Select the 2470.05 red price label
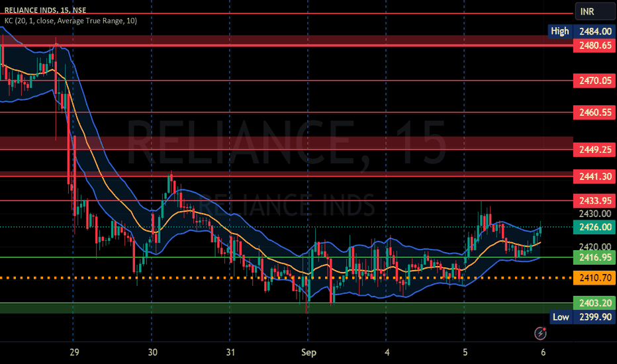The width and height of the screenshot is (617, 364). click(x=595, y=81)
